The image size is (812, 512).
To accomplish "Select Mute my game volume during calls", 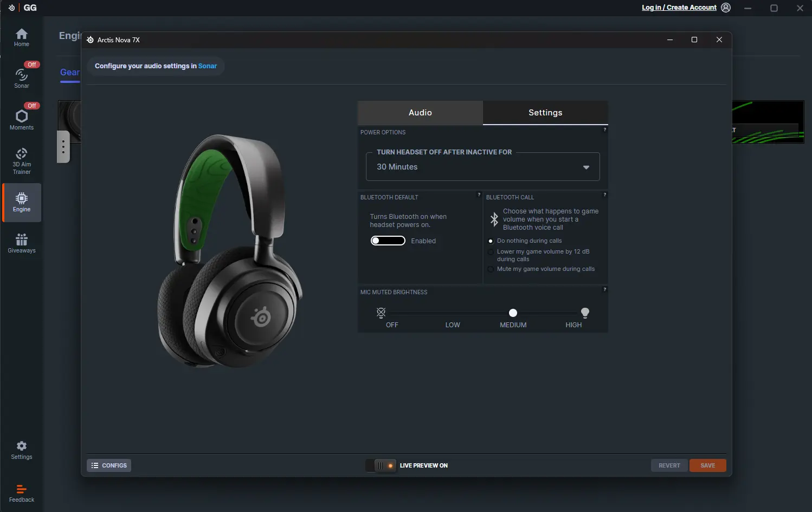I will pyautogui.click(x=491, y=269).
